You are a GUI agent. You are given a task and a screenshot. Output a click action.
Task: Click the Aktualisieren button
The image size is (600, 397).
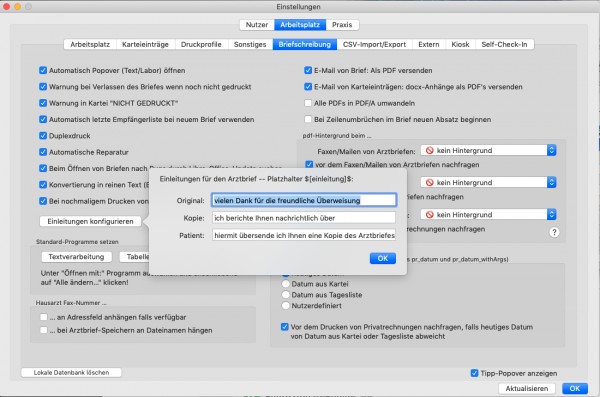tap(527, 389)
